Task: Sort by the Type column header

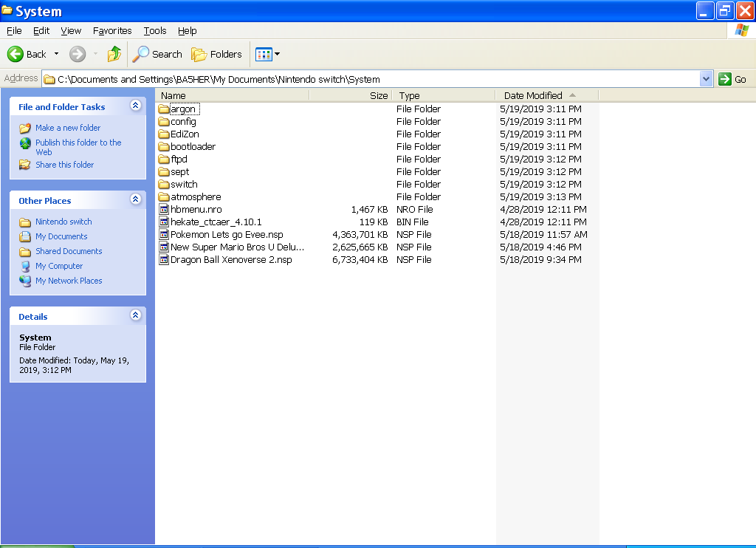Action: tap(444, 95)
